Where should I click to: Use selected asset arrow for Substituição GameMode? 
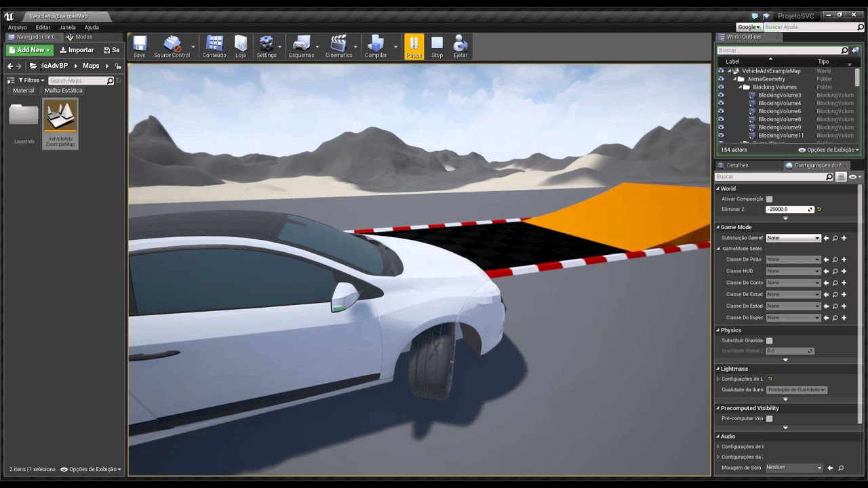pos(826,238)
